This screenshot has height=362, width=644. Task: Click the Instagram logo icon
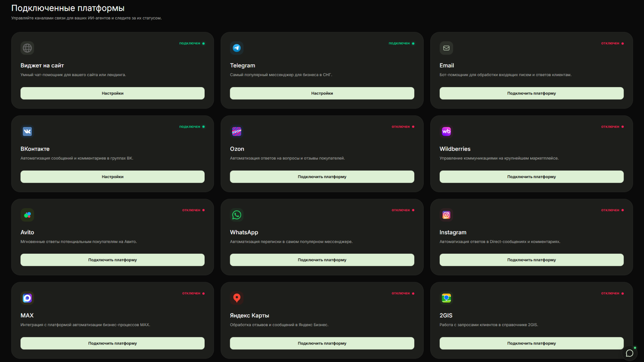(x=446, y=215)
